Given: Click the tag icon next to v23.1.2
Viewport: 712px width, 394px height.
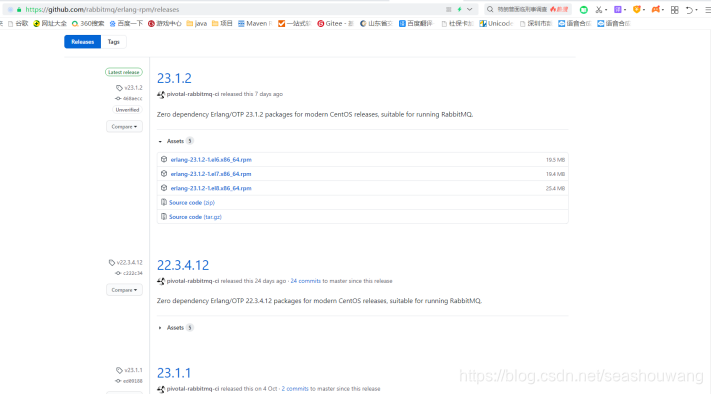Looking at the screenshot, I should pyautogui.click(x=119, y=88).
